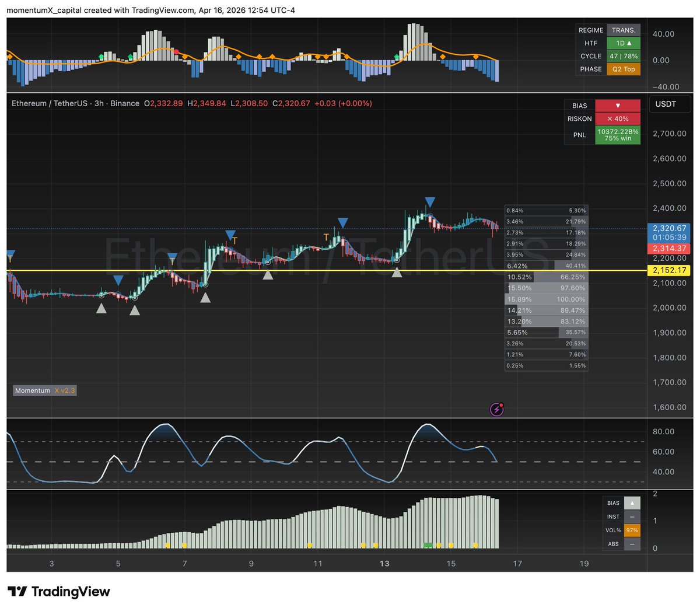Click the red dot on the orange oscillator line
The height and width of the screenshot is (611, 700).
176,52
